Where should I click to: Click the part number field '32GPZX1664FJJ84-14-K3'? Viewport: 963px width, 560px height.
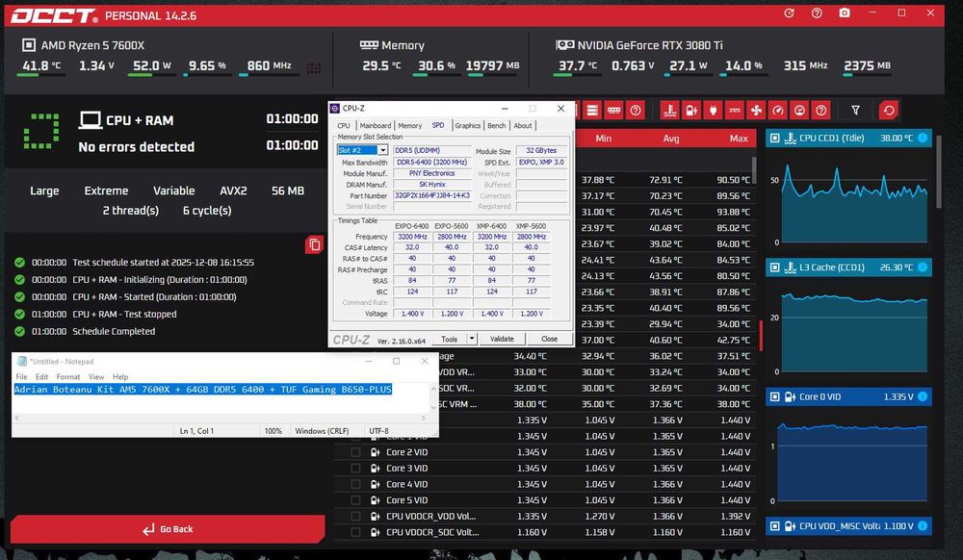click(x=432, y=195)
